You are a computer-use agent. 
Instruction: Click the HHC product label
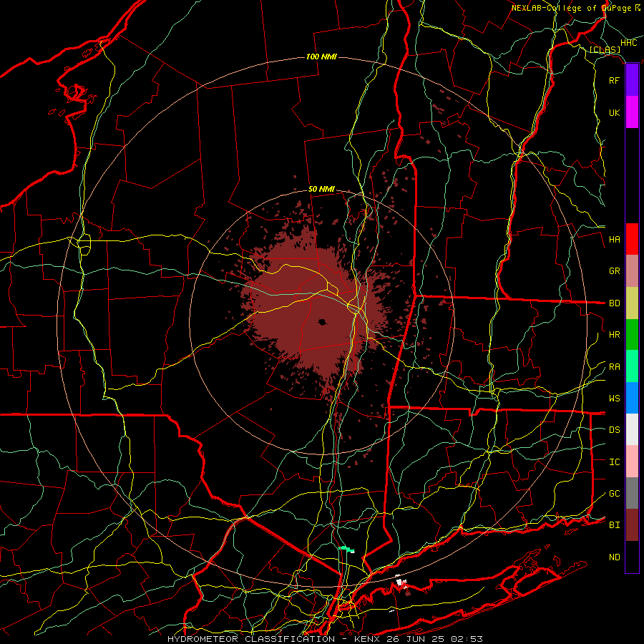[628, 43]
